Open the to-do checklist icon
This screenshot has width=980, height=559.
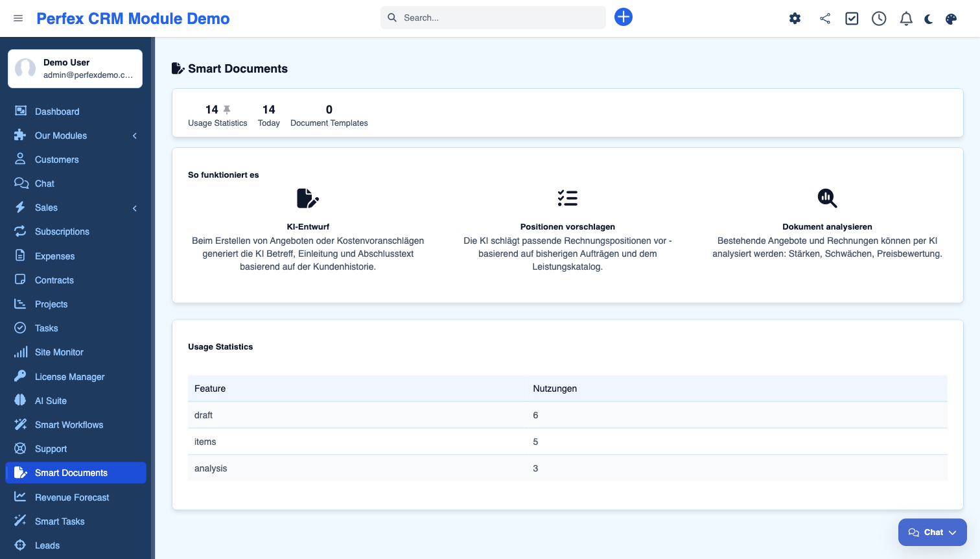[x=852, y=19]
